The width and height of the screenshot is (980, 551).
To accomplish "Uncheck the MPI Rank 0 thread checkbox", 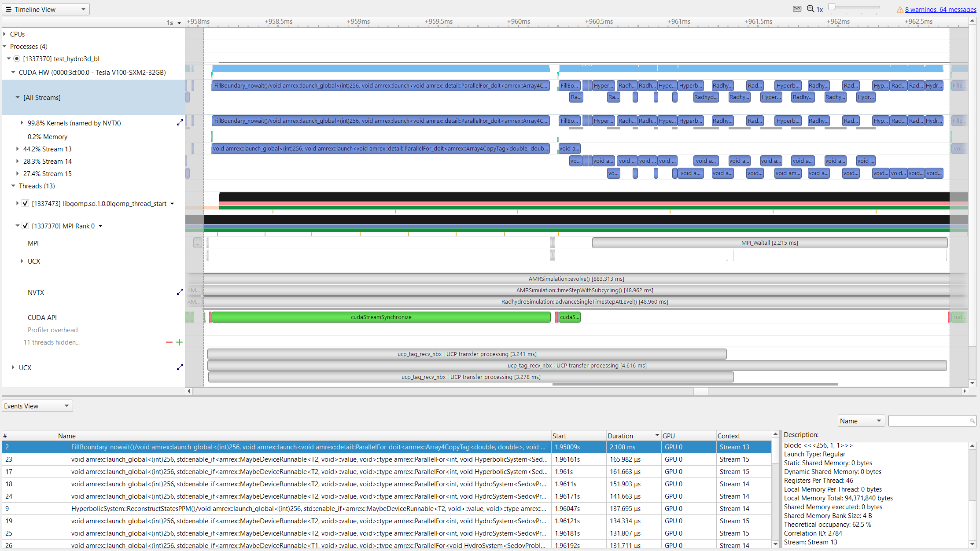I will click(x=25, y=225).
